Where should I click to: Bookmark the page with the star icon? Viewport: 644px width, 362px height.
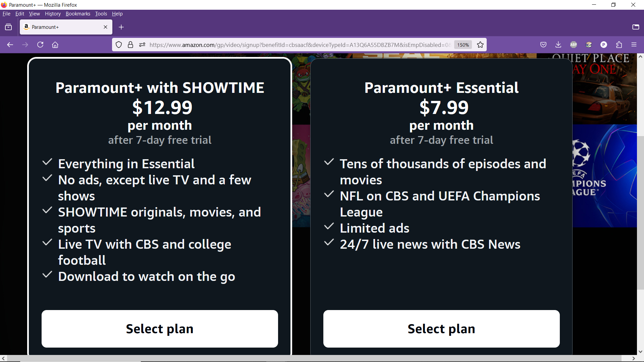pyautogui.click(x=480, y=45)
